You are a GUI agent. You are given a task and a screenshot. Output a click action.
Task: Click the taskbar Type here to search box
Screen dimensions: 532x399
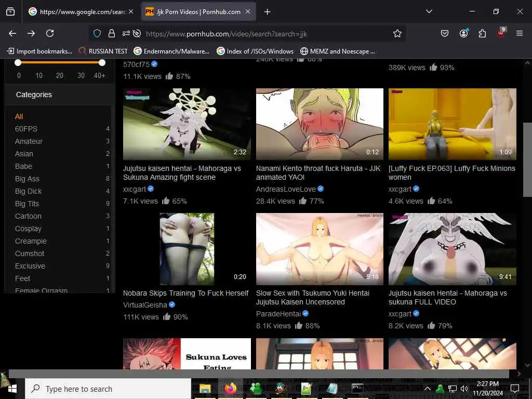click(108, 389)
